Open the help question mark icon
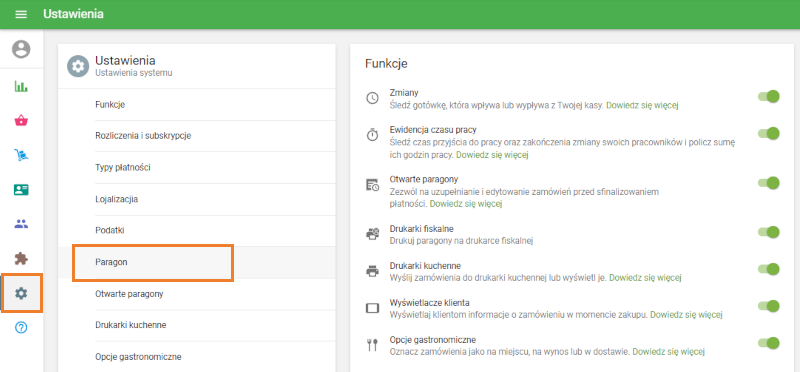Screen dimensions: 800x372 pyautogui.click(x=21, y=327)
